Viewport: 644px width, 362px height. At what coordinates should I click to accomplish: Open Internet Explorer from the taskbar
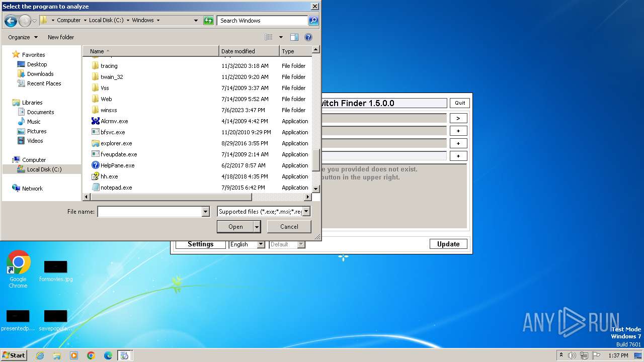pos(40,355)
